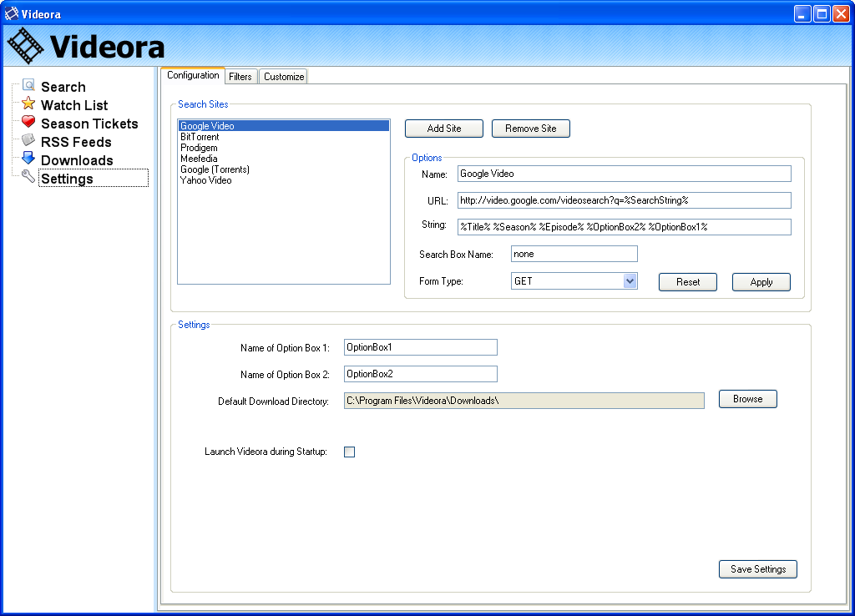
Task: Click the Add Site button
Action: (444, 129)
